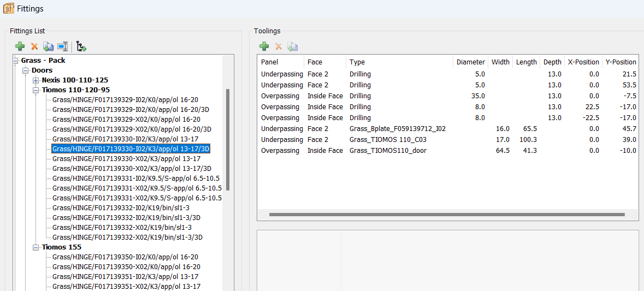Click the X-Position column header
The width and height of the screenshot is (644, 291).
[x=583, y=62]
